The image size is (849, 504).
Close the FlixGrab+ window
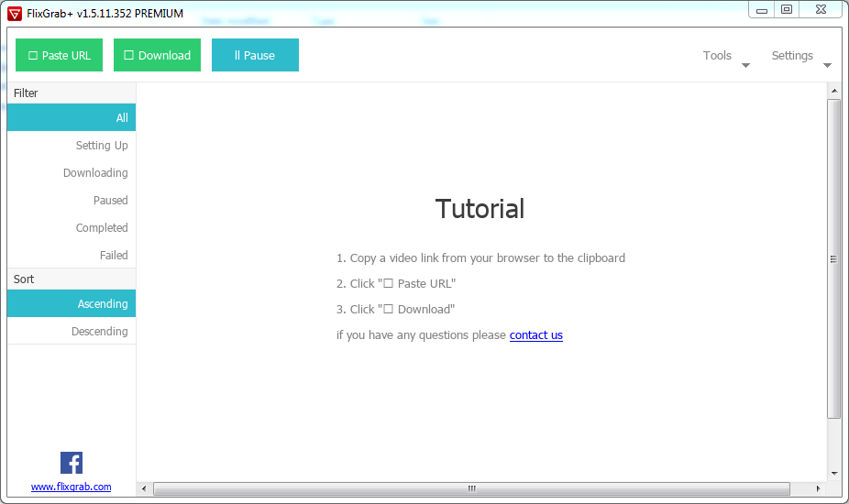(x=821, y=10)
